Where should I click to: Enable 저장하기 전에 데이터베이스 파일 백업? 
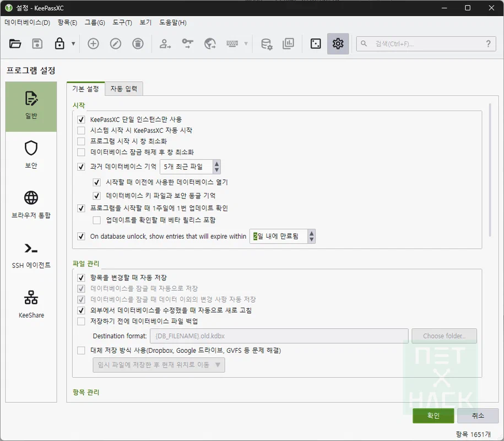(x=81, y=321)
